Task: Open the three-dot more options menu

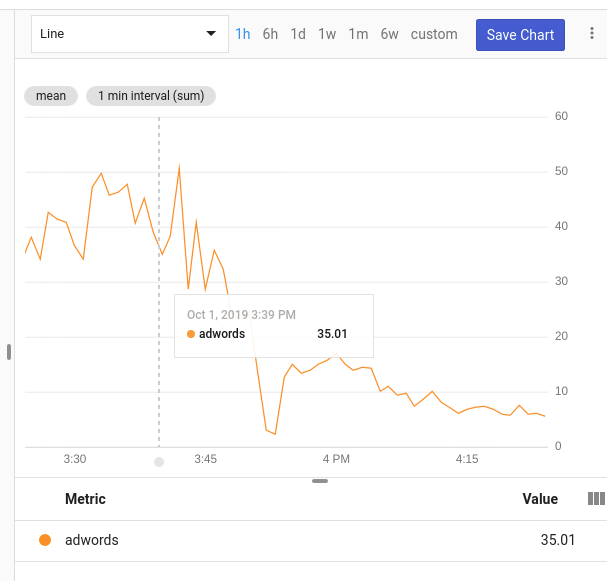Action: tap(592, 33)
